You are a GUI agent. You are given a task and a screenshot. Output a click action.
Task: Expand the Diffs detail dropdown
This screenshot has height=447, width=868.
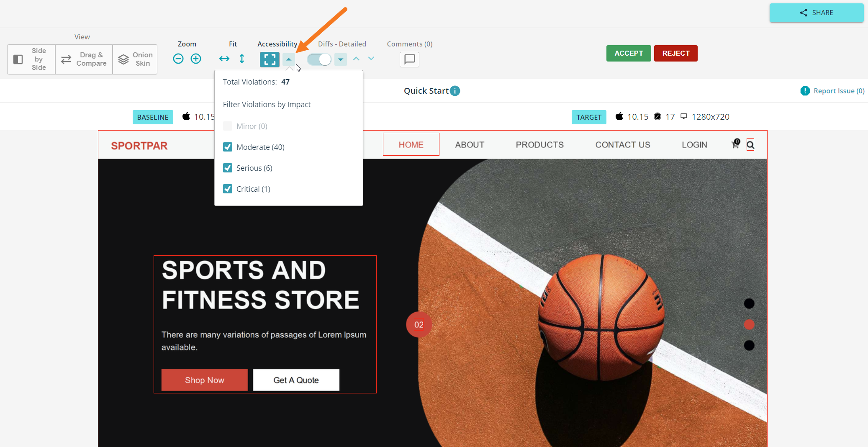(341, 59)
